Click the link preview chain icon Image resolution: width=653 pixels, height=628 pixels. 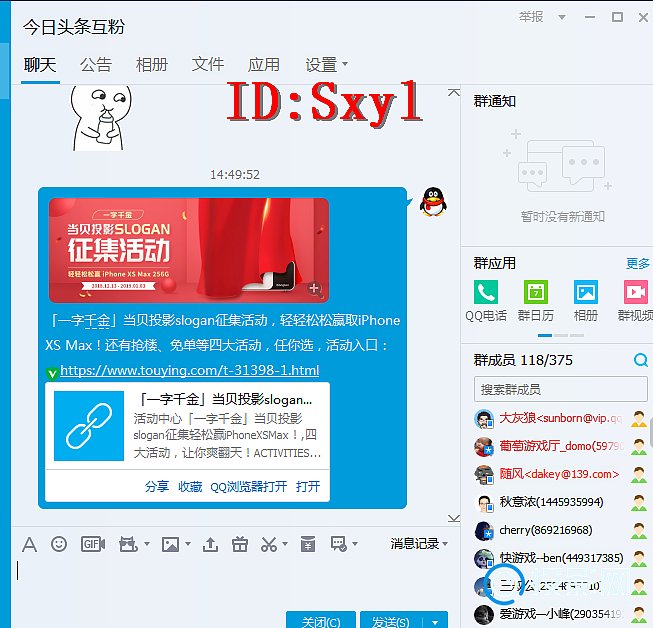pyautogui.click(x=89, y=426)
